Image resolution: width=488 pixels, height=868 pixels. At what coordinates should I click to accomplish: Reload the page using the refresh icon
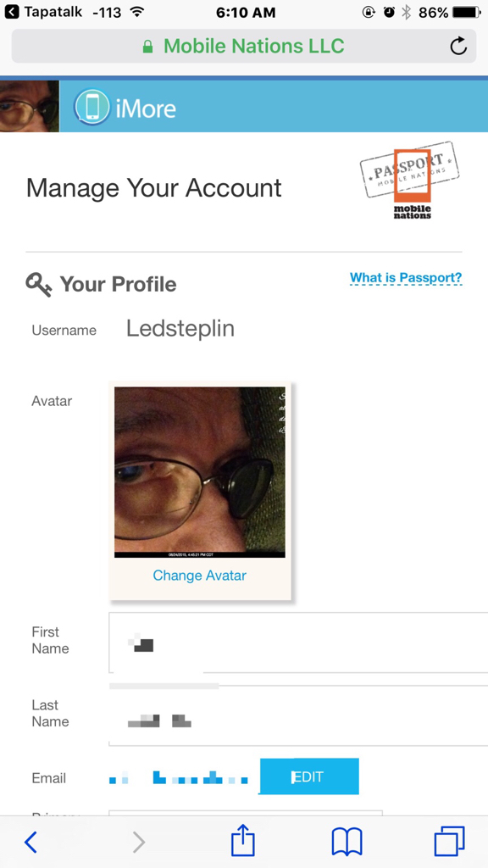458,47
